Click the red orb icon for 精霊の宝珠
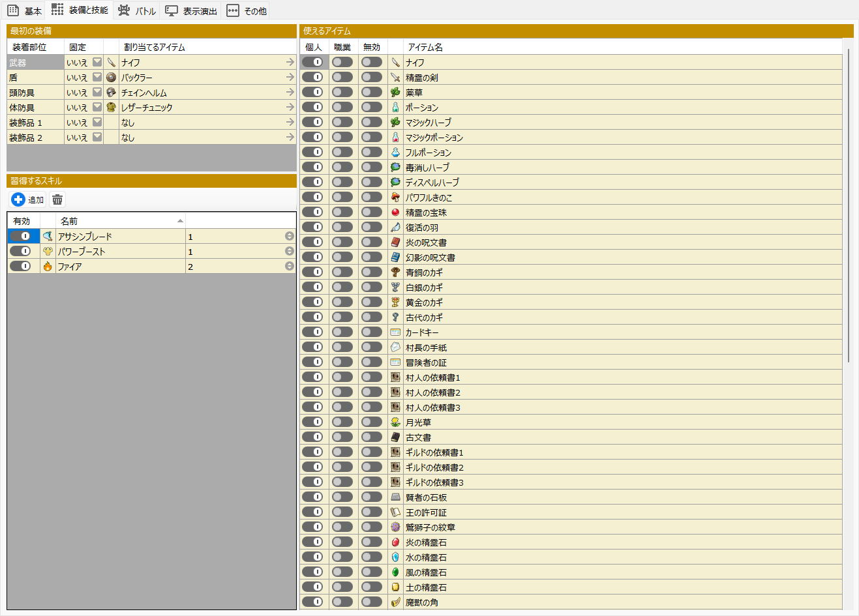859x616 pixels. (x=395, y=213)
